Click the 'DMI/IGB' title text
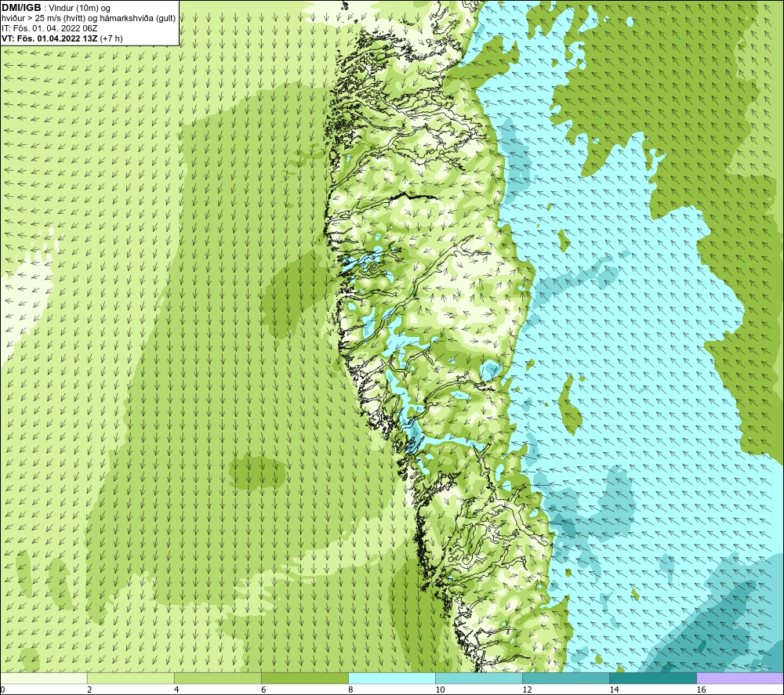Viewport: 784px width, 695px height. pyautogui.click(x=21, y=8)
